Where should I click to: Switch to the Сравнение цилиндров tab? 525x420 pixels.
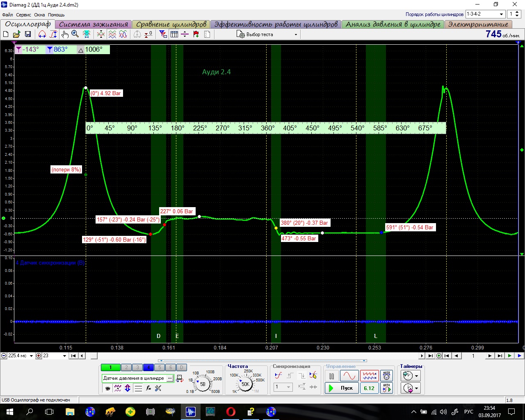(x=171, y=24)
